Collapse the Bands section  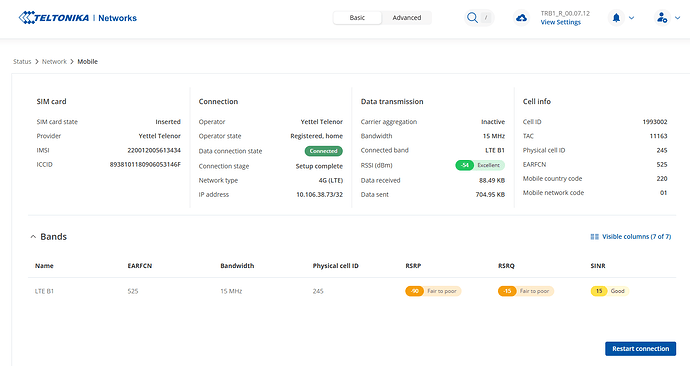pyautogui.click(x=33, y=237)
